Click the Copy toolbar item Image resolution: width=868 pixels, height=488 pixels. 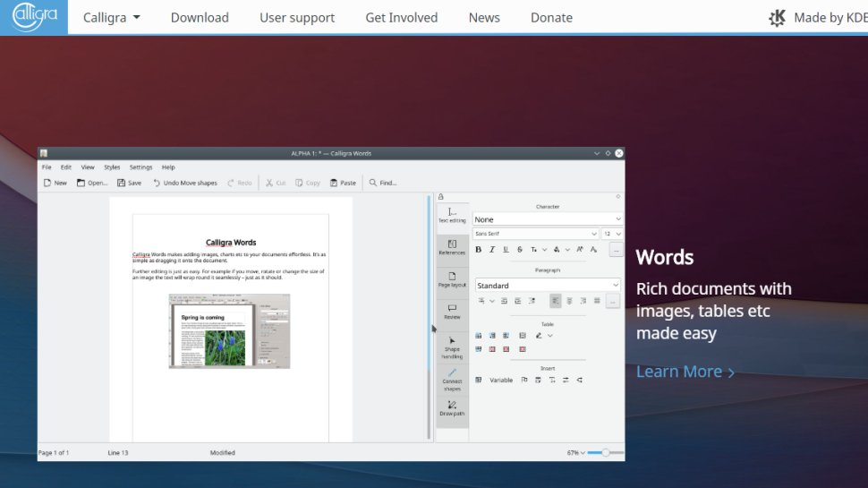pyautogui.click(x=307, y=183)
